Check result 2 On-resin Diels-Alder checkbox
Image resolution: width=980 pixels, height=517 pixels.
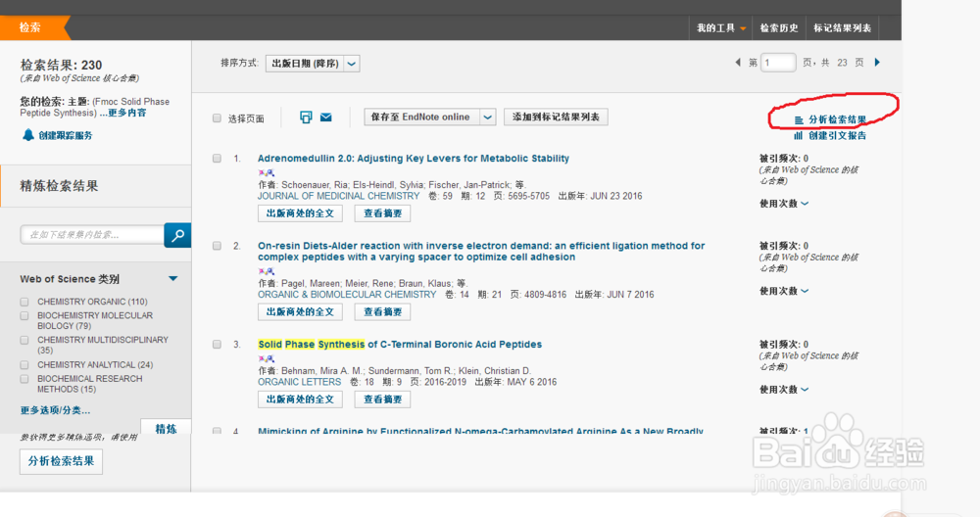(217, 246)
